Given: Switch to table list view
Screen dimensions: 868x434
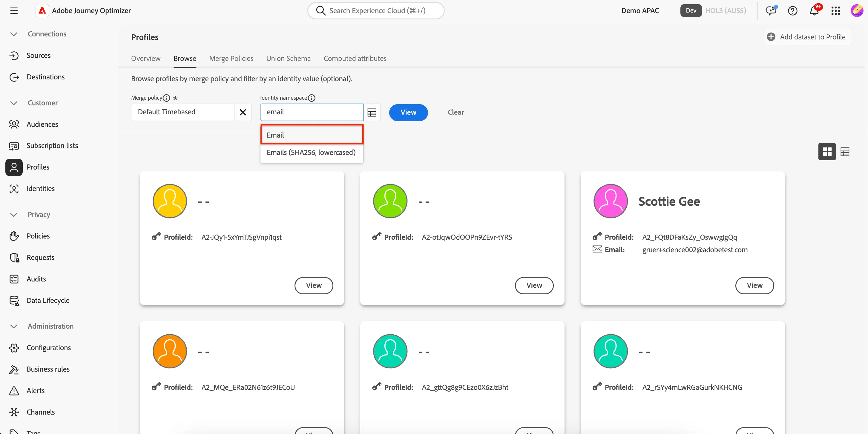Looking at the screenshot, I should 845,152.
